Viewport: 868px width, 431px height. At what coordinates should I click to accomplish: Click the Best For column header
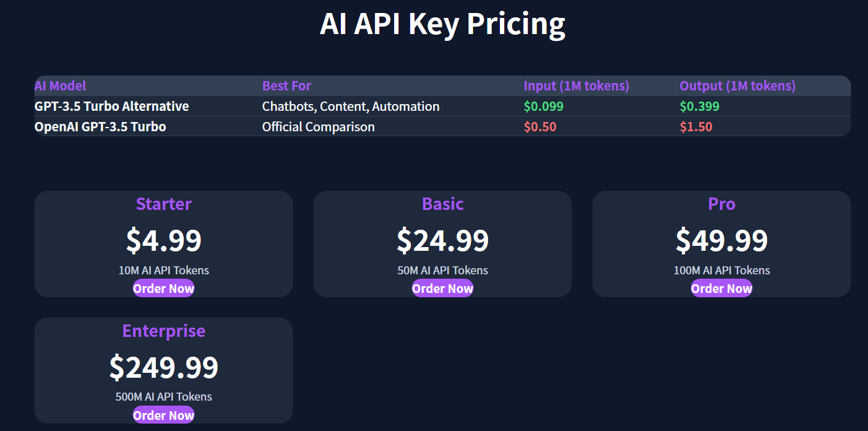click(286, 86)
